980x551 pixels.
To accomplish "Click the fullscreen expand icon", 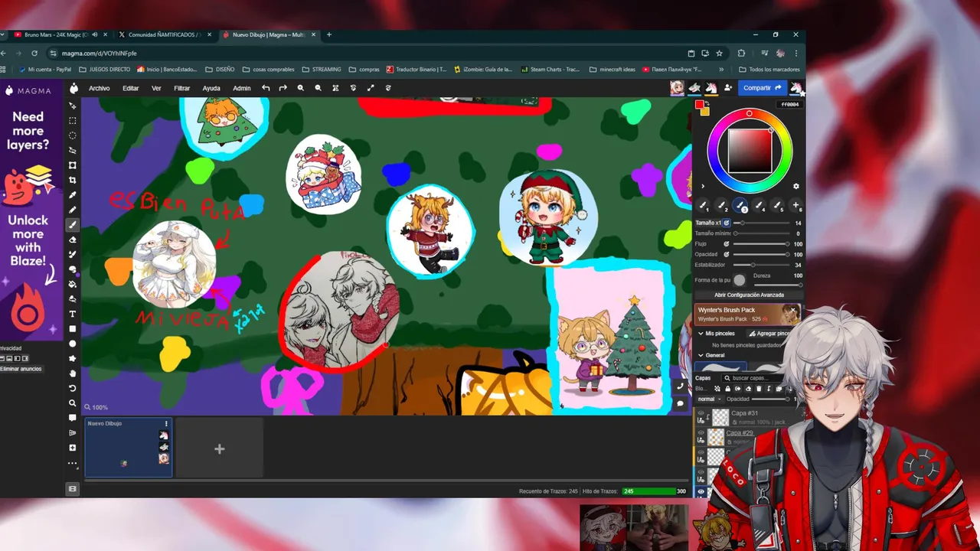I will point(371,88).
